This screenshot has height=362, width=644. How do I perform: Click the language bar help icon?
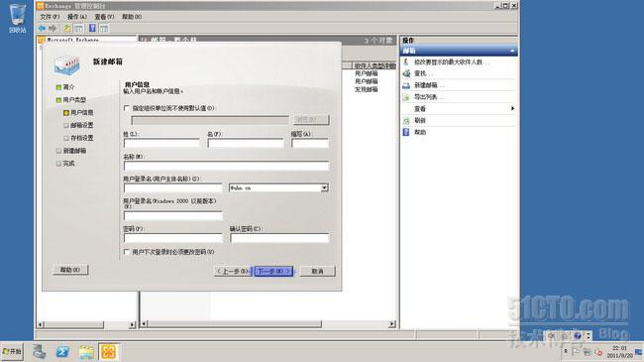(x=578, y=335)
